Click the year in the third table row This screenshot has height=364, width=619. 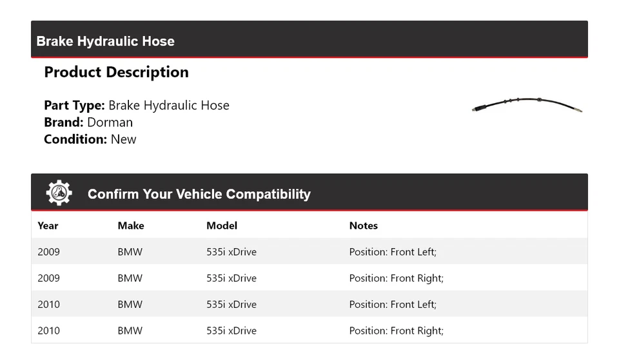pos(48,304)
